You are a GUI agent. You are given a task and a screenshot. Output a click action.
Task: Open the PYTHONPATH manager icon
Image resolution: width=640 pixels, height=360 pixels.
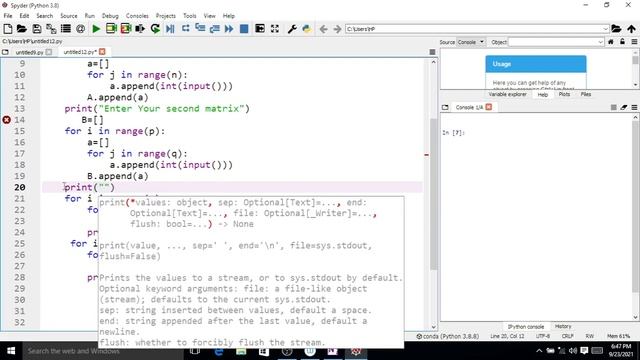click(x=307, y=29)
